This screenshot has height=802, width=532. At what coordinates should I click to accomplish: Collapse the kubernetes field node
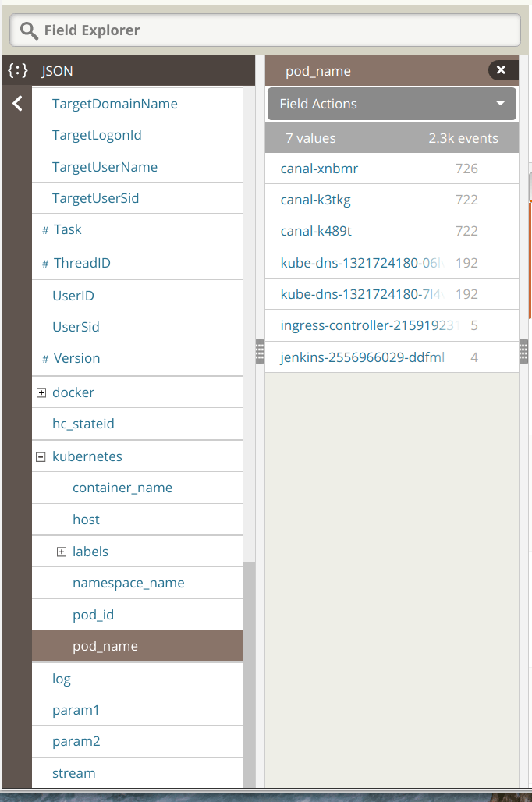41,457
